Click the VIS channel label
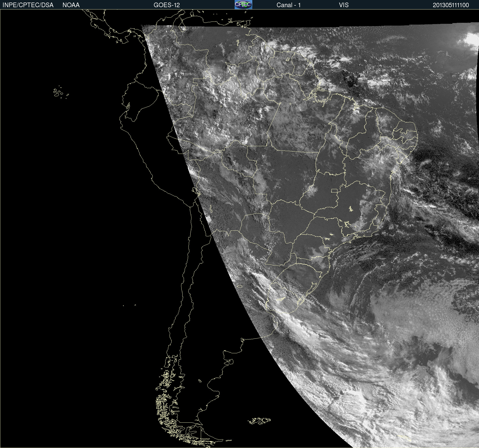Viewport: 479px width, 448px height. tap(343, 5)
